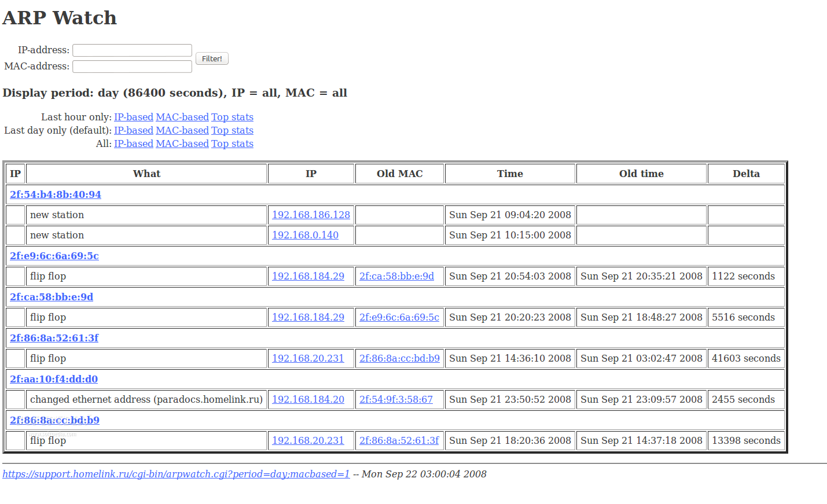Open old MAC 2f:ca:58:bb:e:9d in table cell

coord(396,276)
